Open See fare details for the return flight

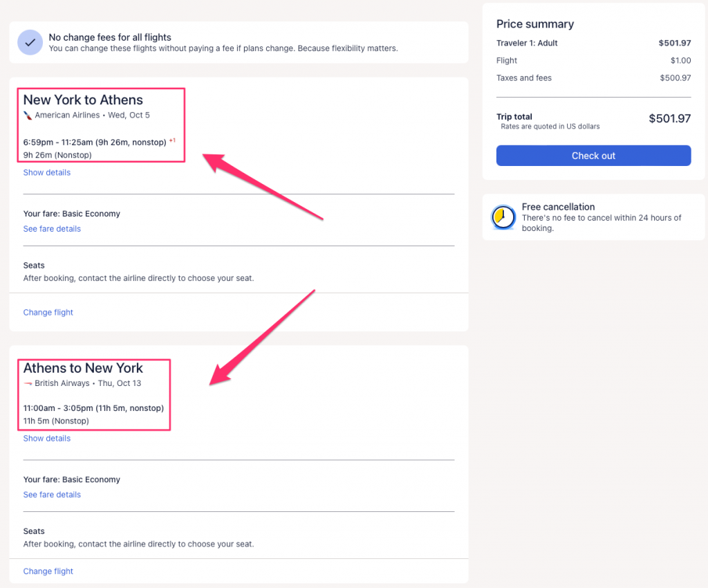(x=52, y=495)
